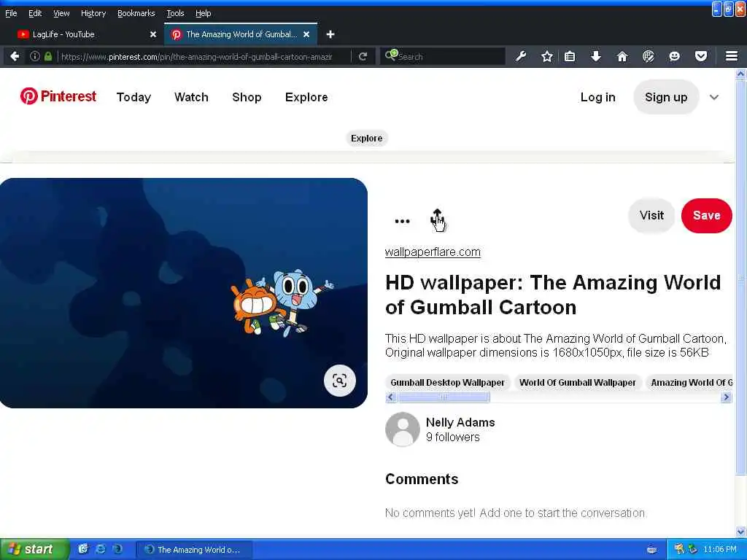Click the page scroll down arrow
The image size is (747, 560).
(740, 532)
